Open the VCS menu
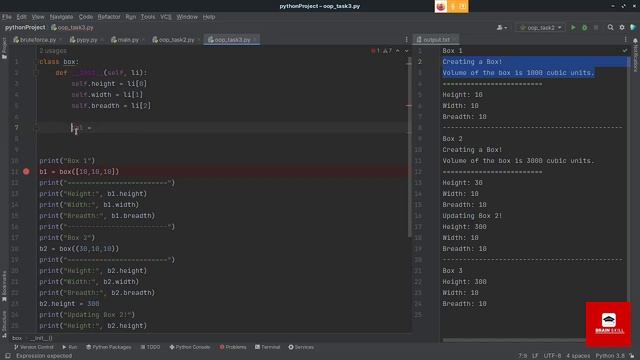The width and height of the screenshot is (640, 360). [166, 17]
